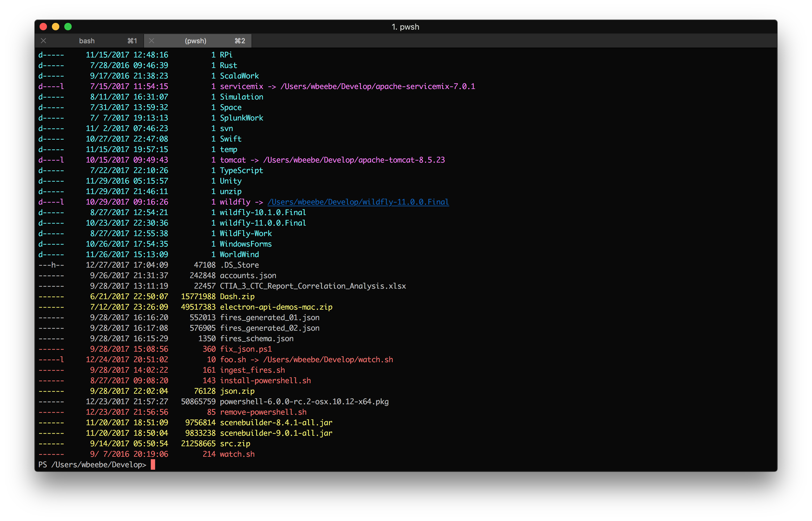The width and height of the screenshot is (812, 521).
Task: Click the file size value 49517383
Action: pos(198,307)
